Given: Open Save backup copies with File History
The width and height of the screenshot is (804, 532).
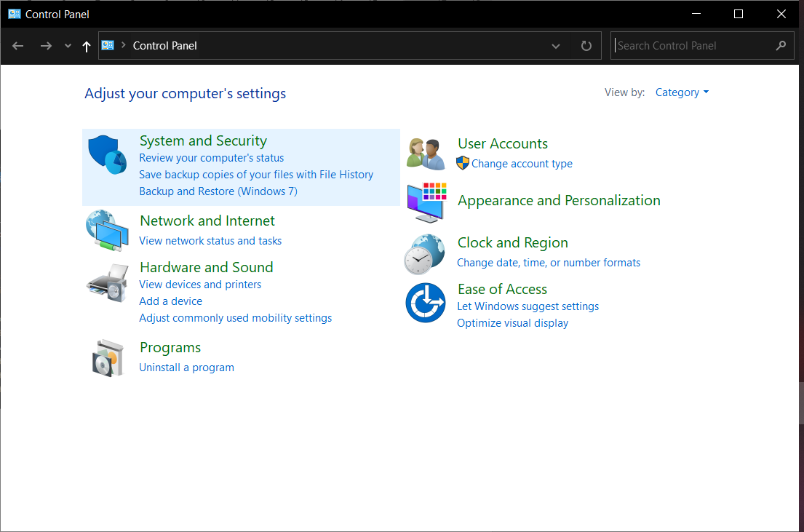Looking at the screenshot, I should 256,175.
